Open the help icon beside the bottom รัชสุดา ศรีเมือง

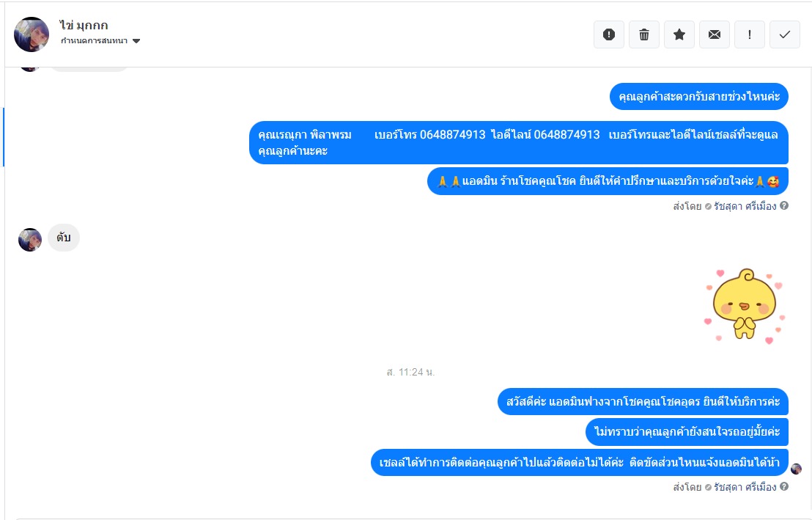(x=784, y=486)
